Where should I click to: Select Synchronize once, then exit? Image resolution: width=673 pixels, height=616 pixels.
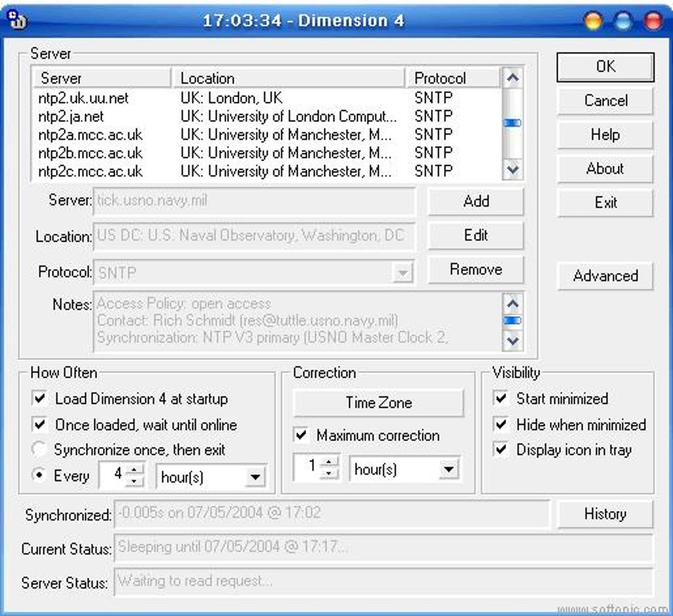[40, 450]
